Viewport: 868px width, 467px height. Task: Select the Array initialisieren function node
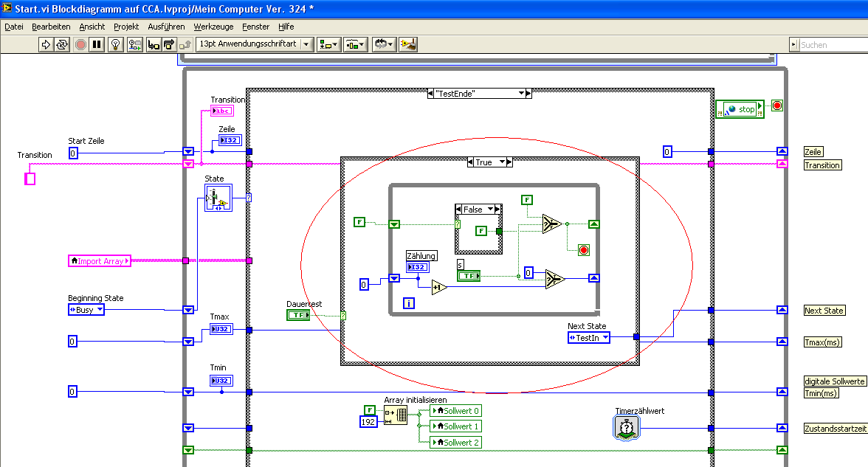click(x=396, y=415)
